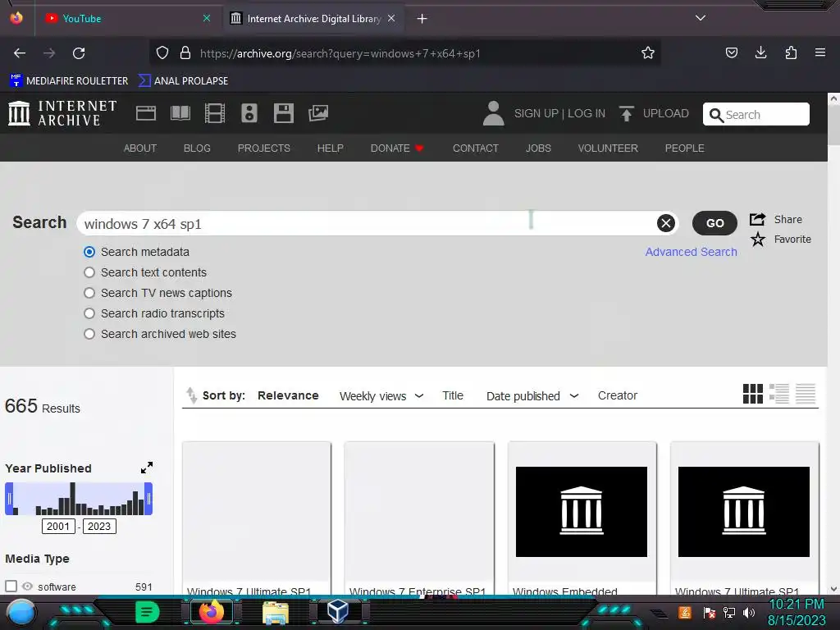Screen dimensions: 840x630
Task: Open the DONATE menu item
Action: [x=397, y=148]
